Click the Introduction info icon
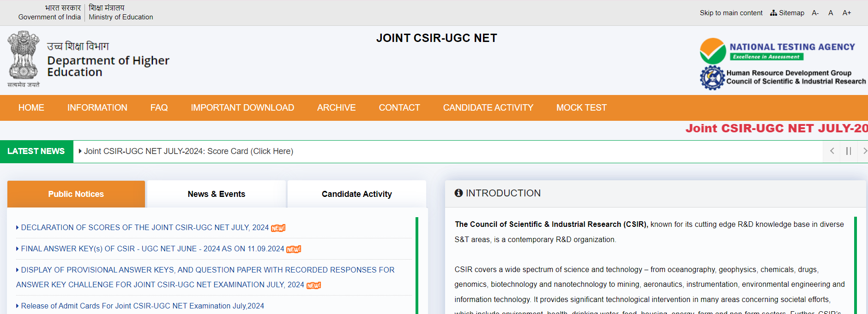Viewport: 868px width, 314px height. pyautogui.click(x=458, y=193)
